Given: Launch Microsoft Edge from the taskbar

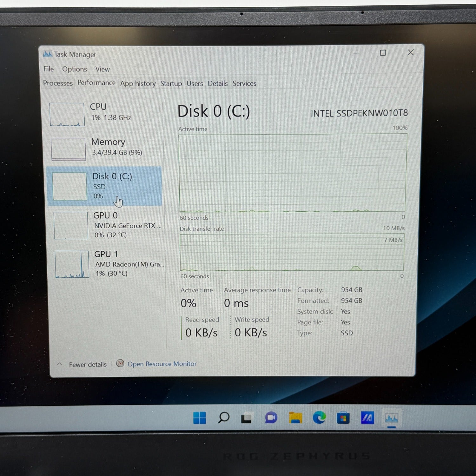Looking at the screenshot, I should (319, 418).
